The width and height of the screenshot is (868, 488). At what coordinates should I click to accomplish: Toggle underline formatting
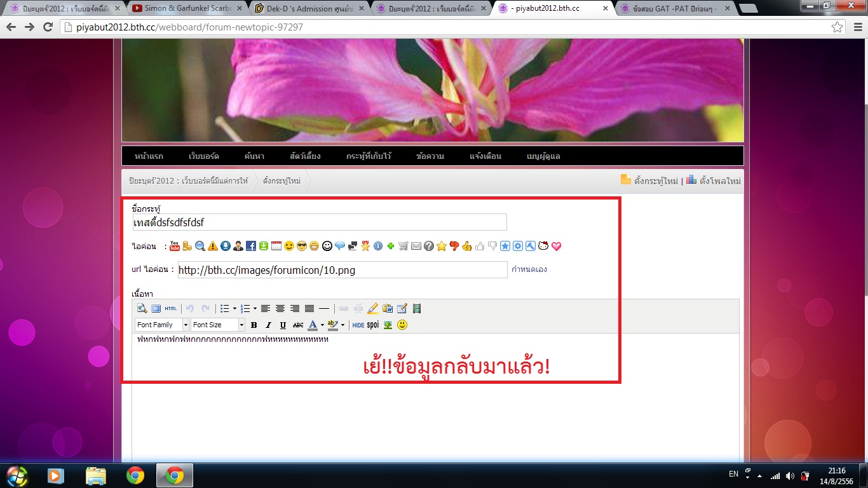tap(283, 325)
